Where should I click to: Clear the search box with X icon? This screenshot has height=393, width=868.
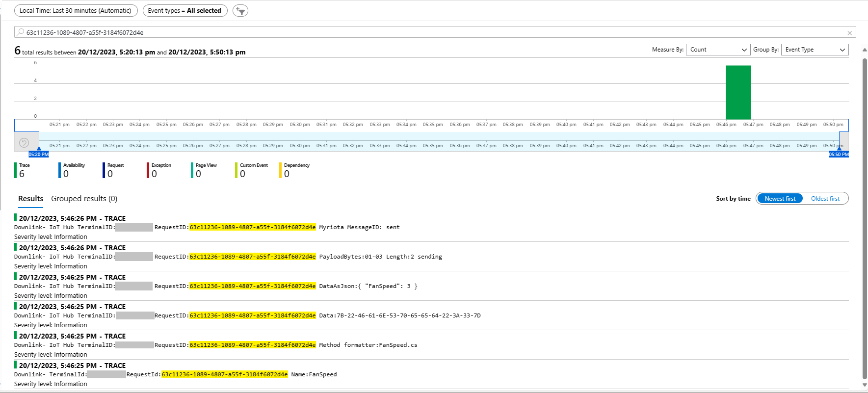(849, 33)
